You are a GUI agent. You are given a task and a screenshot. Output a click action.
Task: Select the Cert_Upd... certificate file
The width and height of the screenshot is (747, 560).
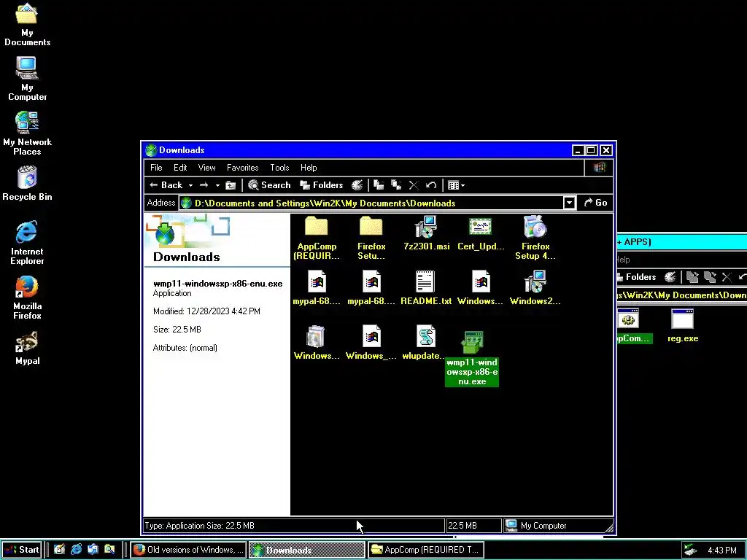click(480, 233)
